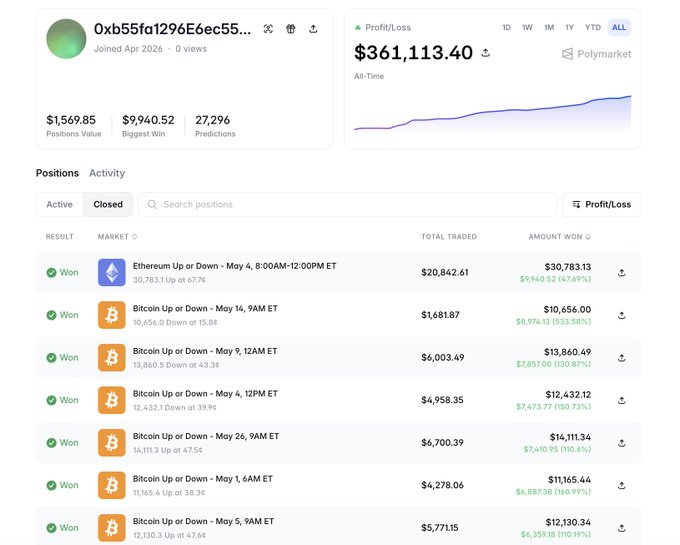Click the share icon beside wallet address
The width and height of the screenshot is (680, 545).
click(x=313, y=29)
